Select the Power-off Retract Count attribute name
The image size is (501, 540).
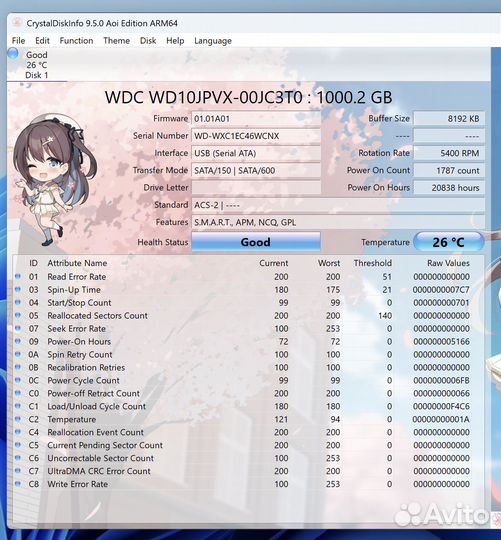pyautogui.click(x=93, y=393)
